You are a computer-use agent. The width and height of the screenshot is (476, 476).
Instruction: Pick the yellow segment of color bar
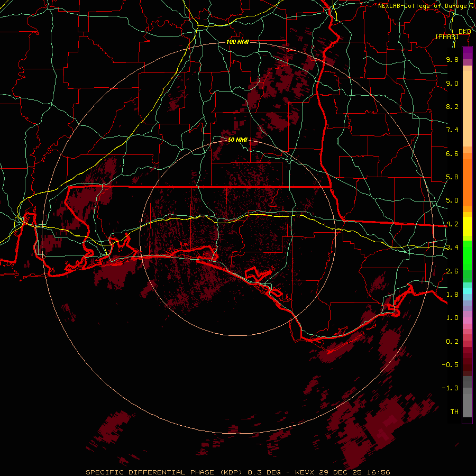[467, 226]
